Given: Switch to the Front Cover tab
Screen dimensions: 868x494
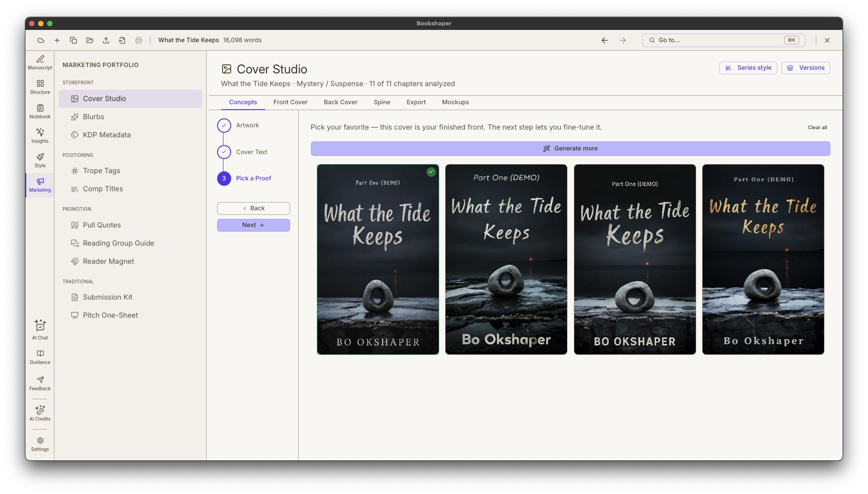Looking at the screenshot, I should click(x=291, y=102).
